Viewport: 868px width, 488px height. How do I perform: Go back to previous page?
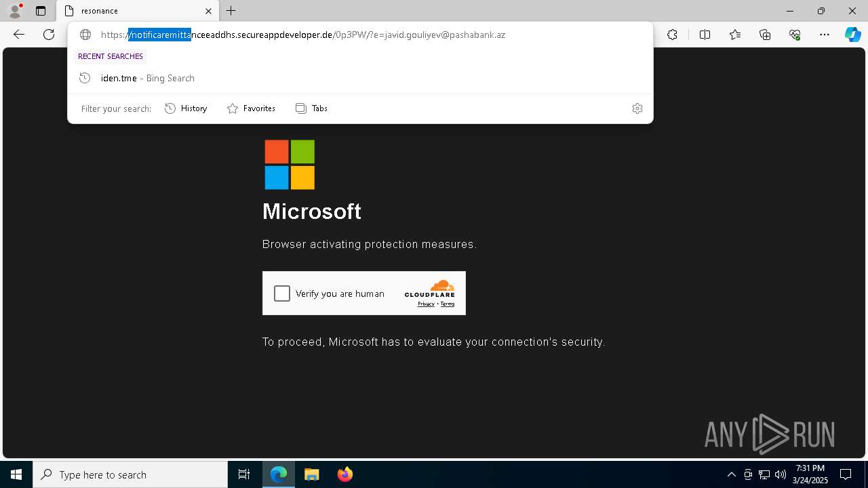(19, 35)
